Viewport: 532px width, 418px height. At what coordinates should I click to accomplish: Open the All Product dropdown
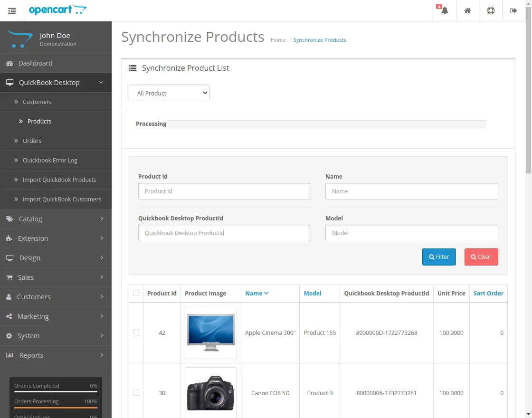(169, 93)
